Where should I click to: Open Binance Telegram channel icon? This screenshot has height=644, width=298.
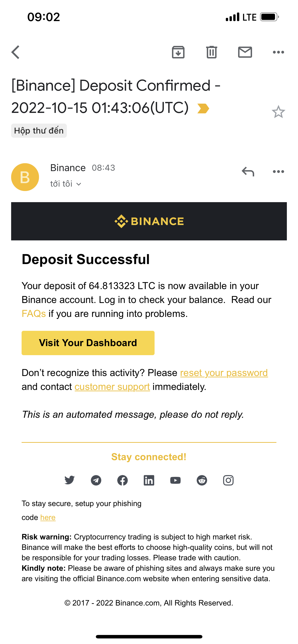point(96,480)
